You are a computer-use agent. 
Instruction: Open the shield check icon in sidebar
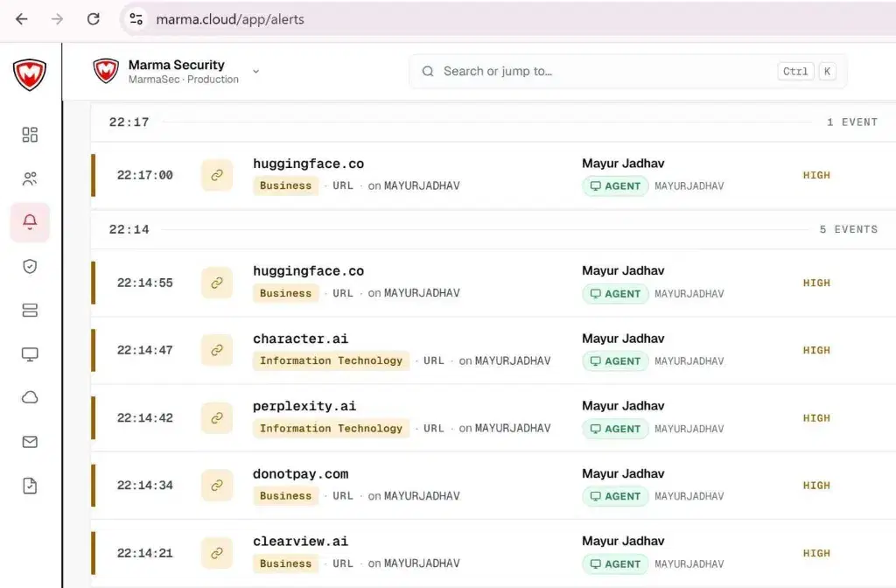coord(30,266)
